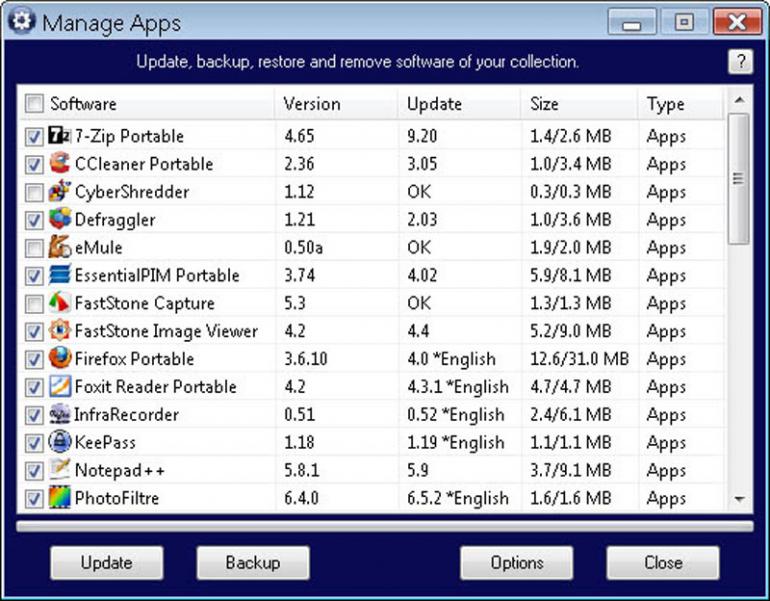770x601 pixels.
Task: Click the EssentialPIM Portable icon
Action: 59,275
